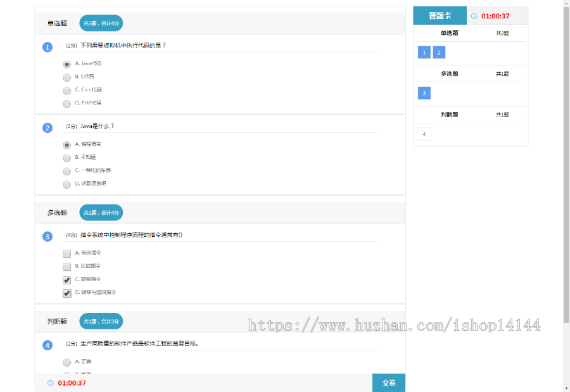Click the blue circled "4" badge of the judgment question
This screenshot has width=570, height=392.
48,345
